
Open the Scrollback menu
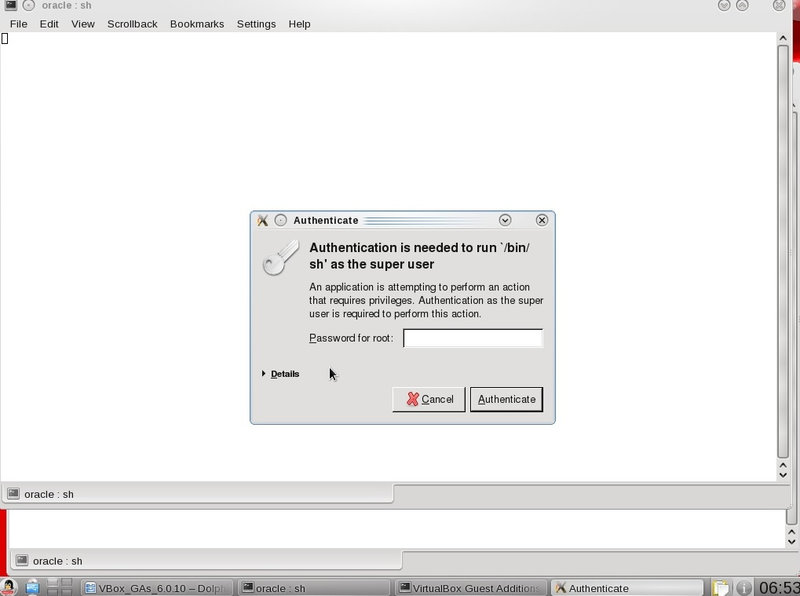pos(131,24)
